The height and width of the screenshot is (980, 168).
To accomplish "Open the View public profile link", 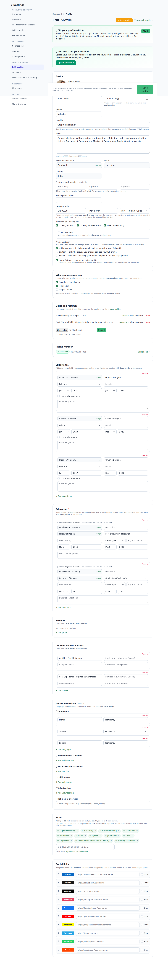I will coord(144,20).
